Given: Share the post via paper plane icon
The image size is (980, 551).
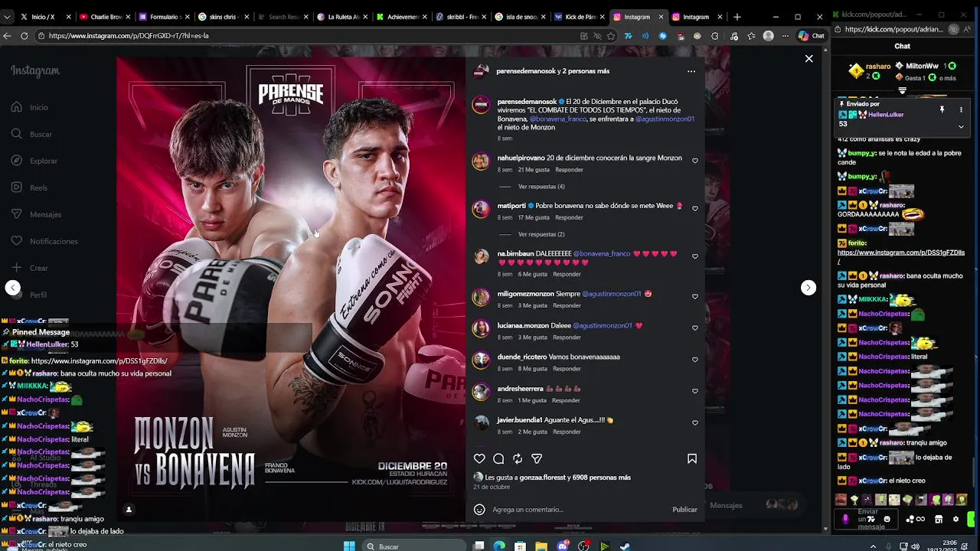Looking at the screenshot, I should [537, 458].
